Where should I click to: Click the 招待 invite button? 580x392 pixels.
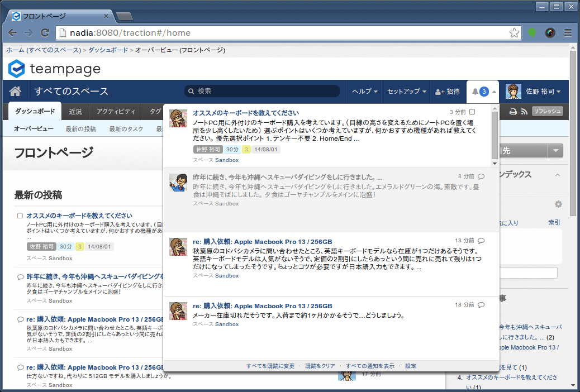[447, 92]
